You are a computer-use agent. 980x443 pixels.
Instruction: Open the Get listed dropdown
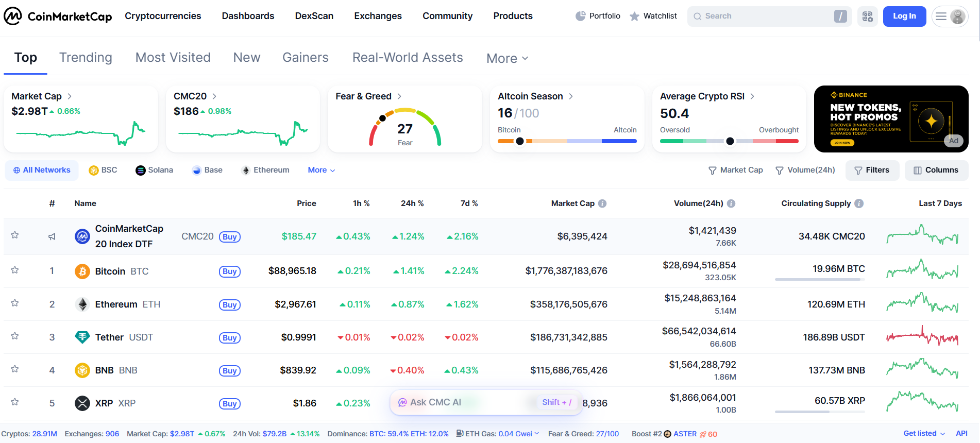(x=924, y=434)
